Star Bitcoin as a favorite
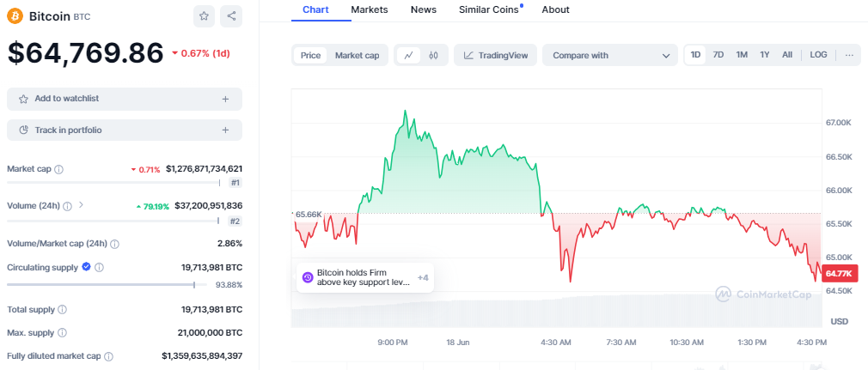Image resolution: width=868 pixels, height=370 pixels. tap(204, 16)
